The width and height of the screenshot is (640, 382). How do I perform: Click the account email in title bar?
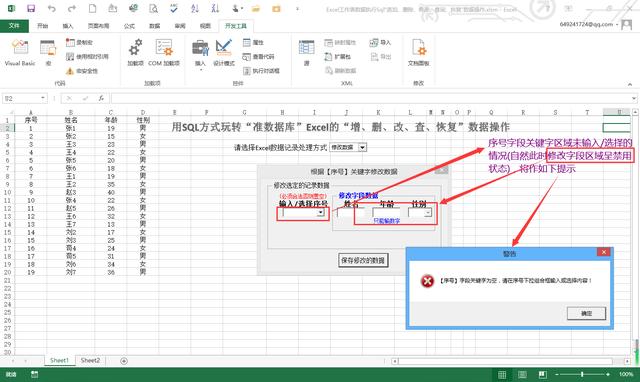point(586,24)
